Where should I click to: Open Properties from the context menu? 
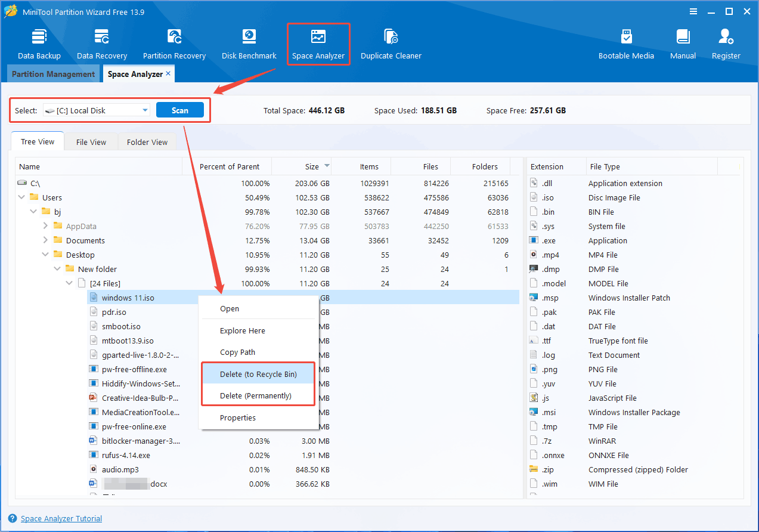(259, 417)
